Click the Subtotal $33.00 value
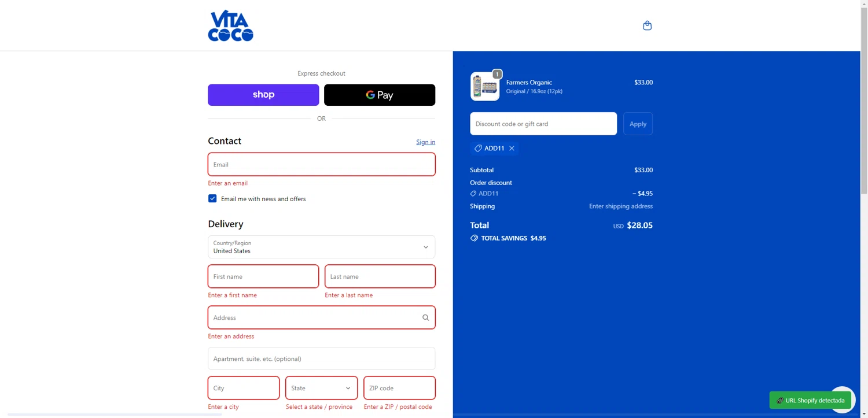868x418 pixels. point(643,170)
